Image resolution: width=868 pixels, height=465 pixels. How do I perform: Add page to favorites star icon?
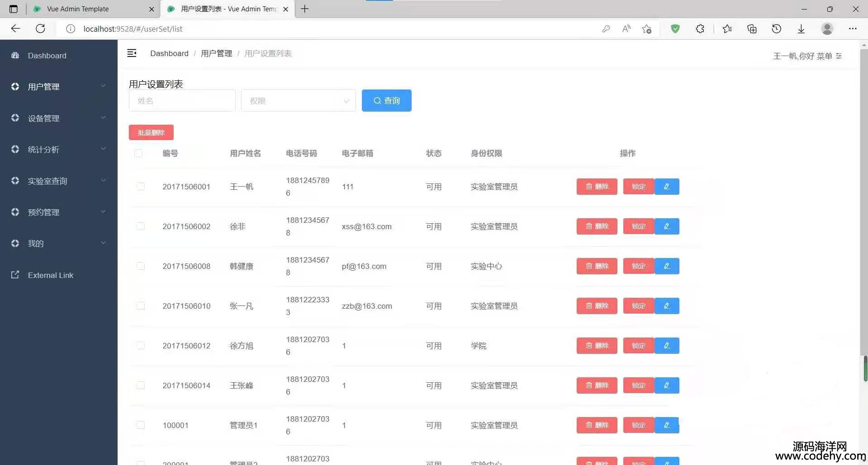click(646, 29)
